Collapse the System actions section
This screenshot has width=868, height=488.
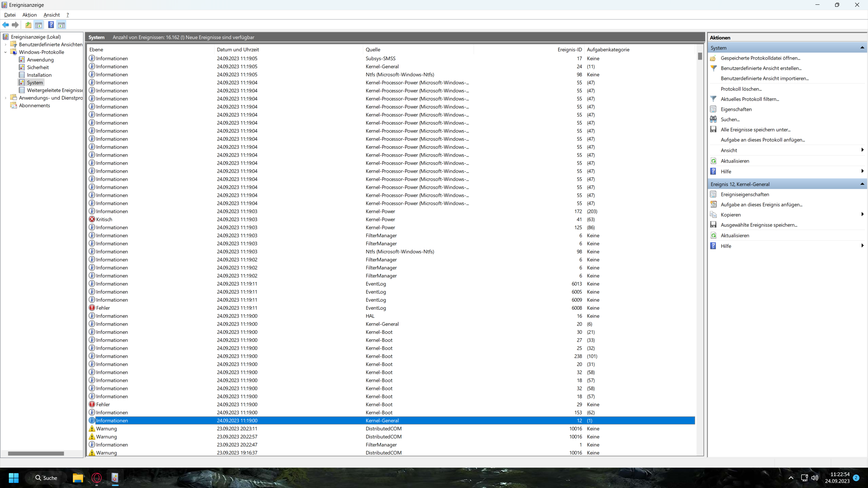(x=862, y=48)
